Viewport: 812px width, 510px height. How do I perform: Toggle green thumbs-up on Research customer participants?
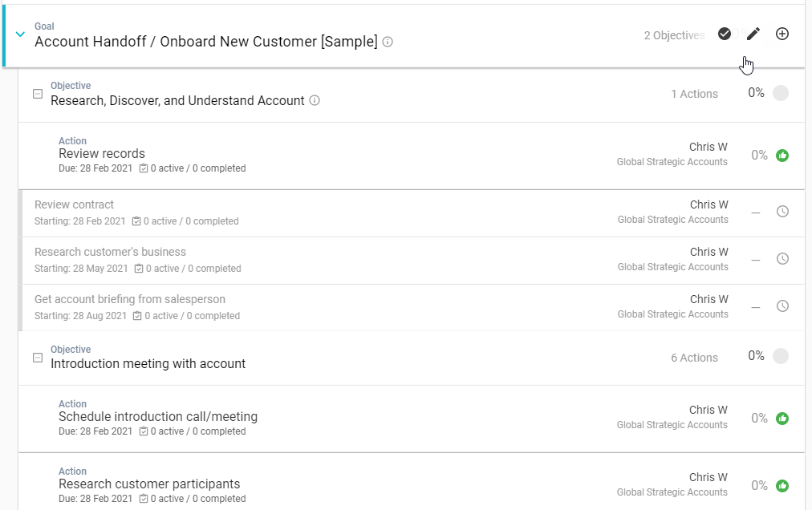782,486
